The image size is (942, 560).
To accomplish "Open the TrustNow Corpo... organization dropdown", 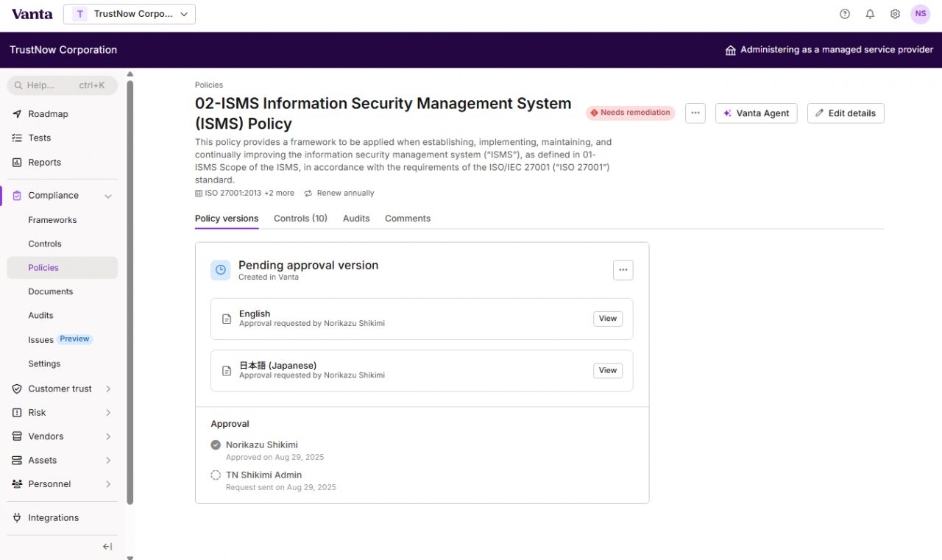I will pos(130,14).
